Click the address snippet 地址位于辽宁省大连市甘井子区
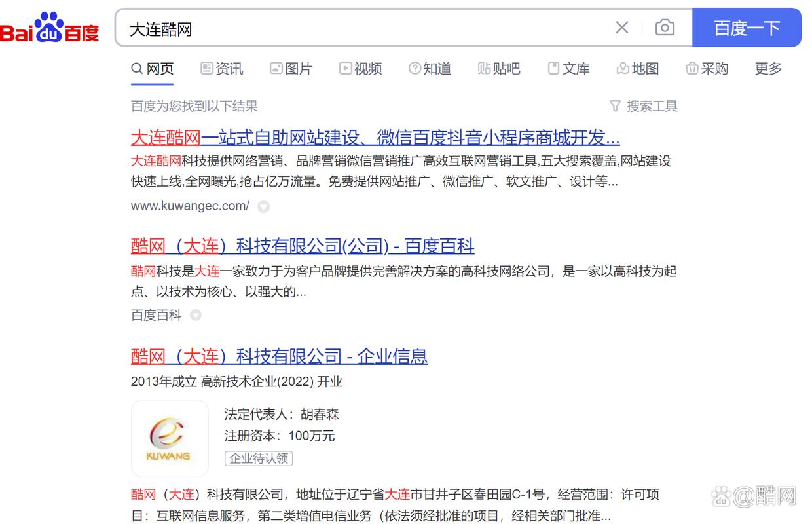The image size is (812, 524). [395, 505]
